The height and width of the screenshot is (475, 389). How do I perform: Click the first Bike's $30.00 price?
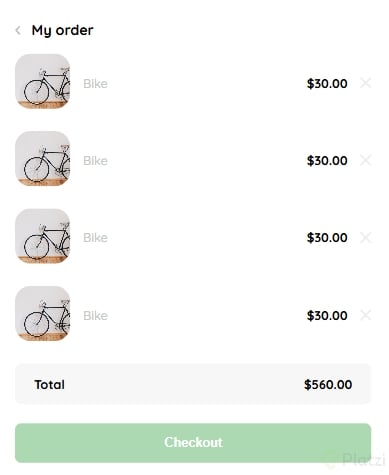click(327, 84)
